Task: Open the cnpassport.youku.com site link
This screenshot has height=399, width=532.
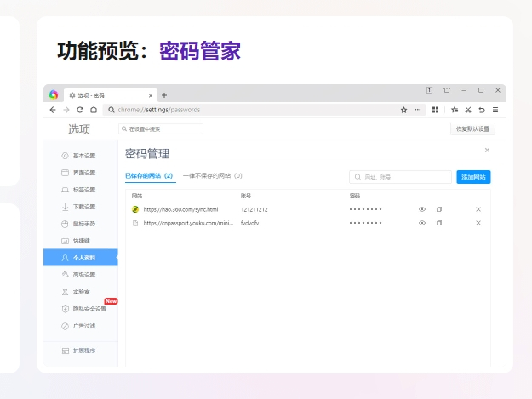Action: click(x=188, y=223)
